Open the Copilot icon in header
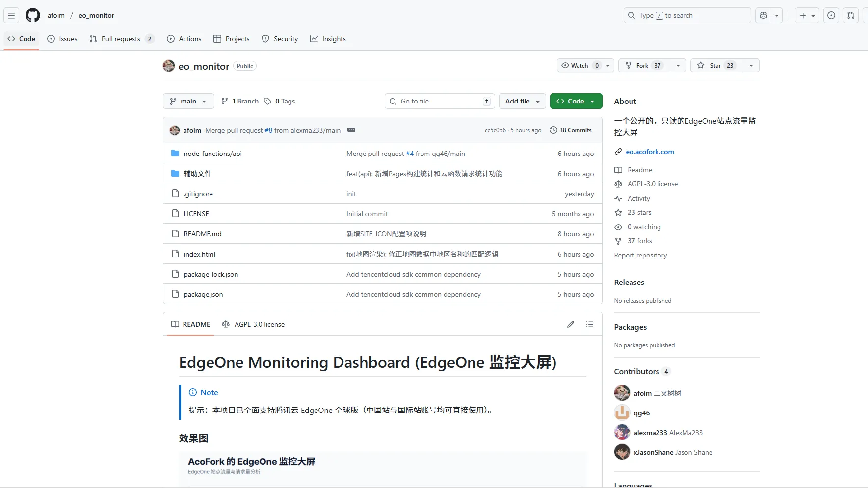This screenshot has width=868, height=488. (x=763, y=15)
